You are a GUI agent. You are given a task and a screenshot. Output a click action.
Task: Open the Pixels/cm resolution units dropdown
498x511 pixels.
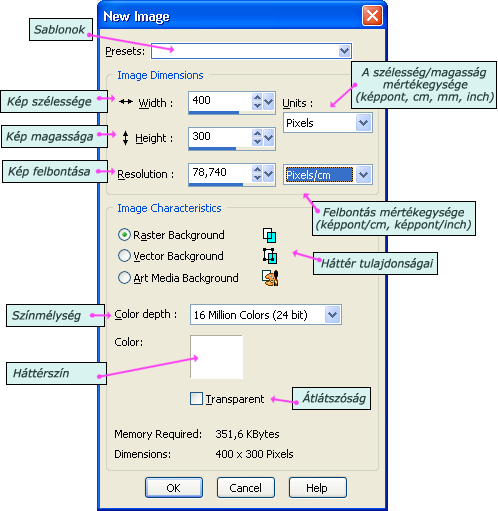(363, 175)
